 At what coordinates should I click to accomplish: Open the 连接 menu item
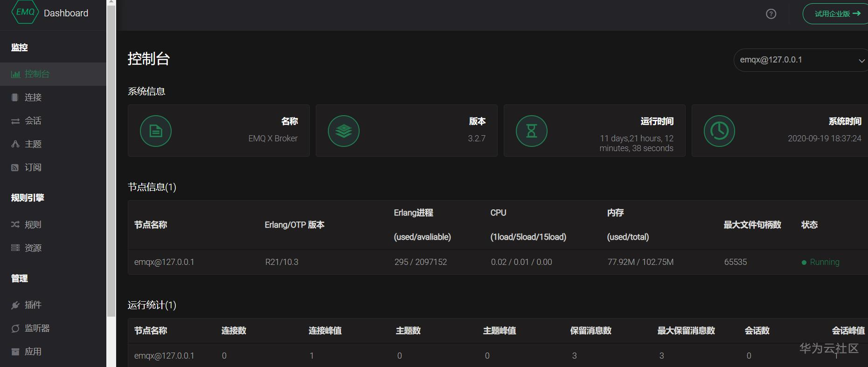pos(33,97)
